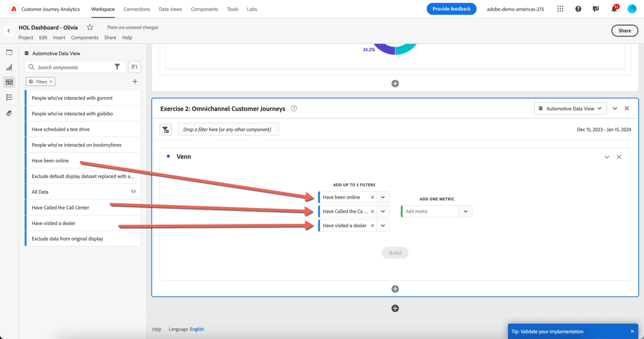Remove the Have been online filter

372,197
